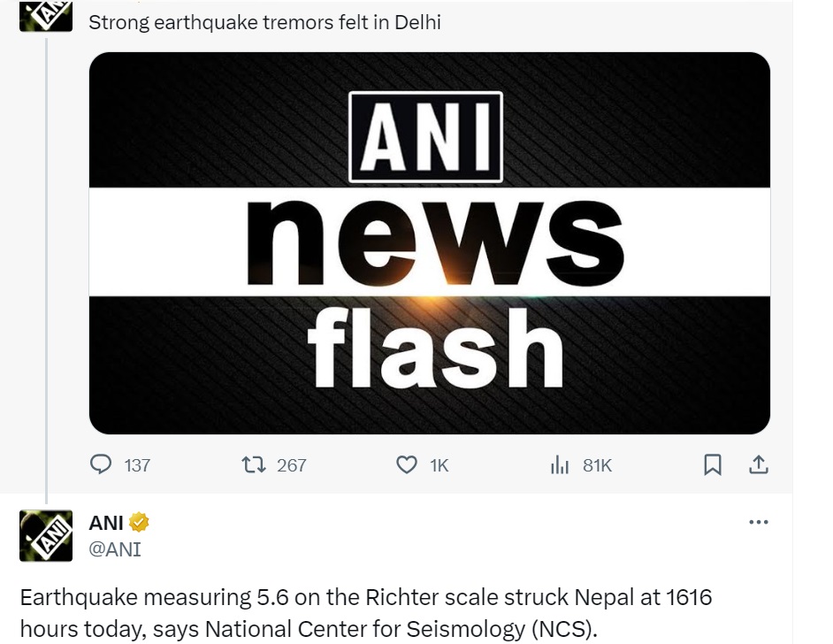Like the Delhi tremors tweet
The width and height of the screenshot is (833, 644).
click(x=407, y=464)
